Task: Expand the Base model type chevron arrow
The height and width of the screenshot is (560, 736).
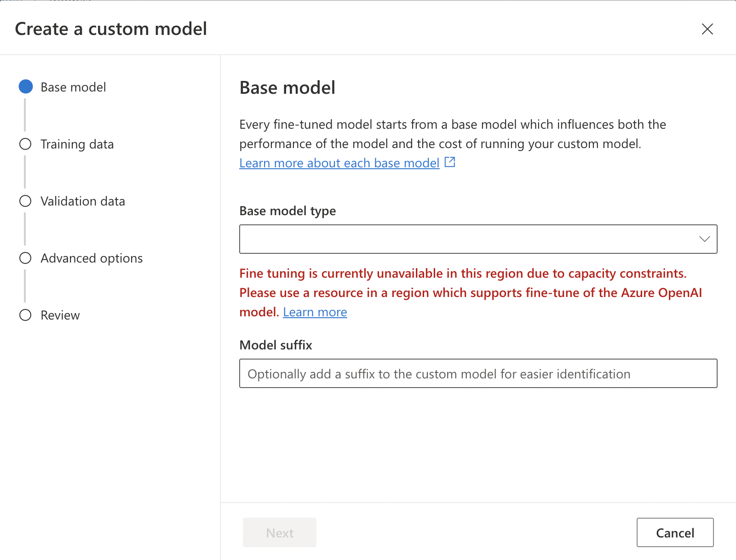Action: tap(704, 239)
